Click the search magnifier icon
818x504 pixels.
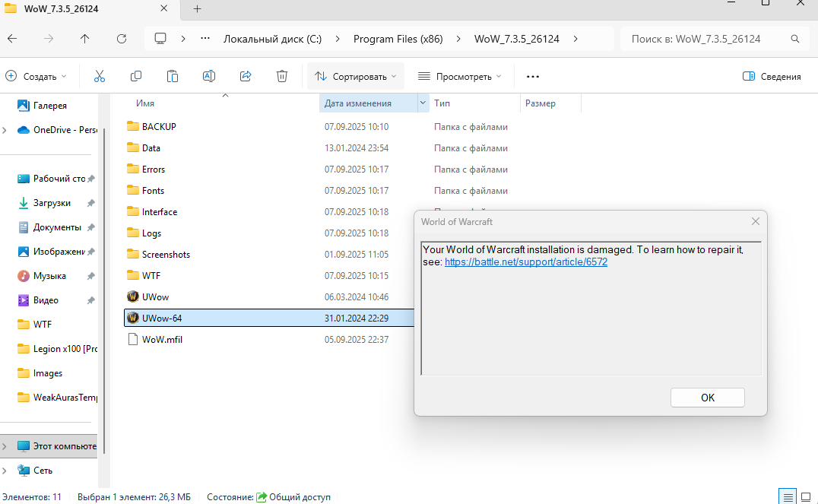tap(795, 39)
